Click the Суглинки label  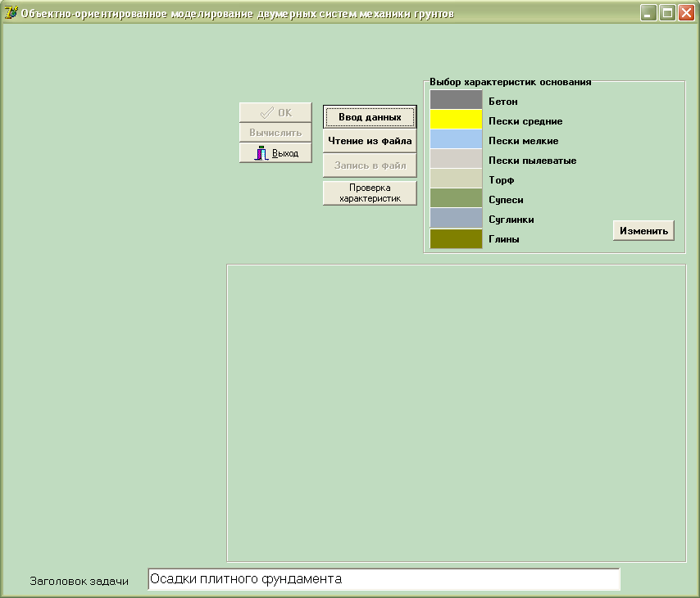coord(511,220)
